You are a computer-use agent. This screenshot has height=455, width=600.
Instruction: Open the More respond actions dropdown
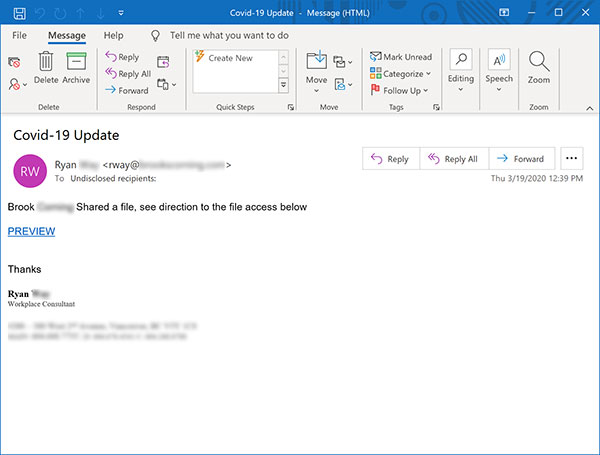pos(167,84)
